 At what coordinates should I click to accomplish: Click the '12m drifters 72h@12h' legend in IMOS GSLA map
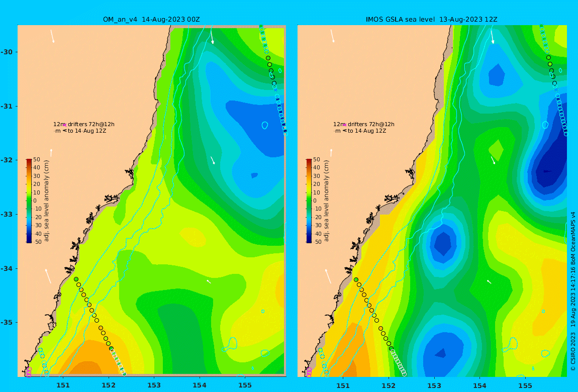click(x=364, y=124)
